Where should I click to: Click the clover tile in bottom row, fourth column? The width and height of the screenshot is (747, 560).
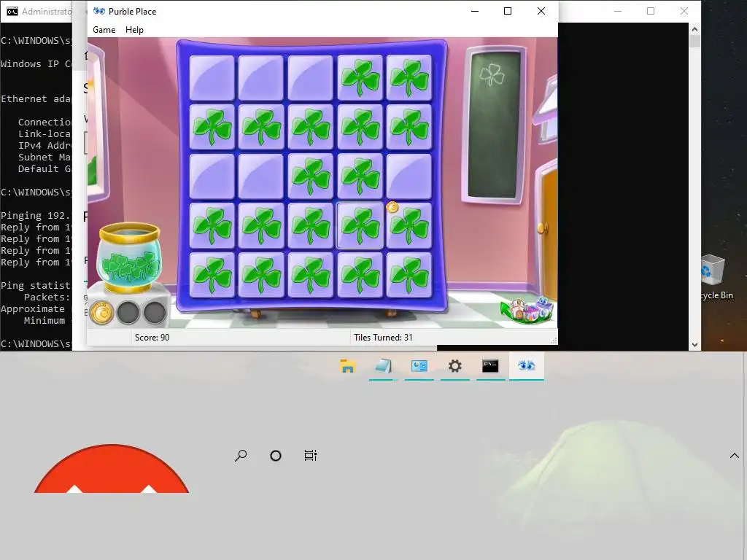coord(360,275)
